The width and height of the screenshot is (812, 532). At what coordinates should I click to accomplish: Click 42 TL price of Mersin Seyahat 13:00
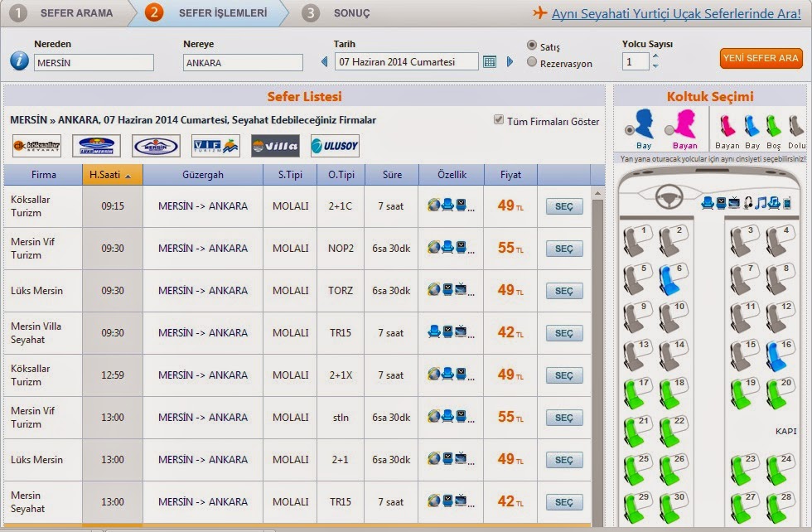(x=510, y=501)
